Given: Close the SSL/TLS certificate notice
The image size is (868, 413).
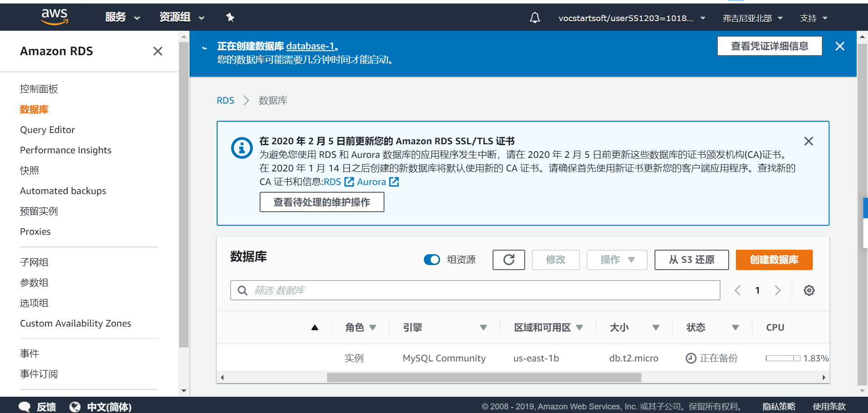Looking at the screenshot, I should pos(809,141).
